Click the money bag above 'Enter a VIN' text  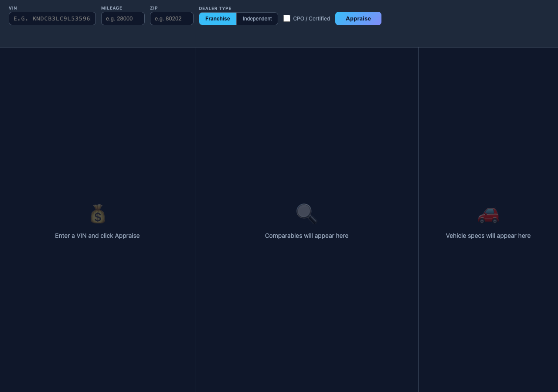(x=97, y=214)
